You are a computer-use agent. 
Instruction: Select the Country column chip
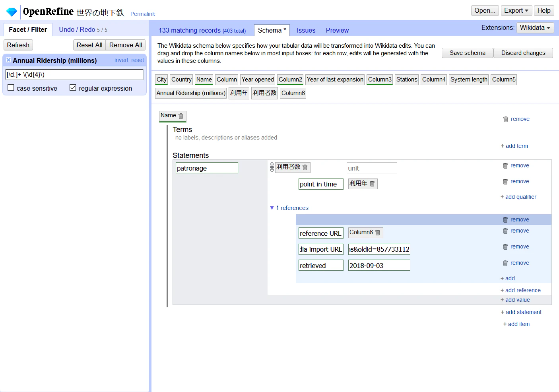point(181,80)
